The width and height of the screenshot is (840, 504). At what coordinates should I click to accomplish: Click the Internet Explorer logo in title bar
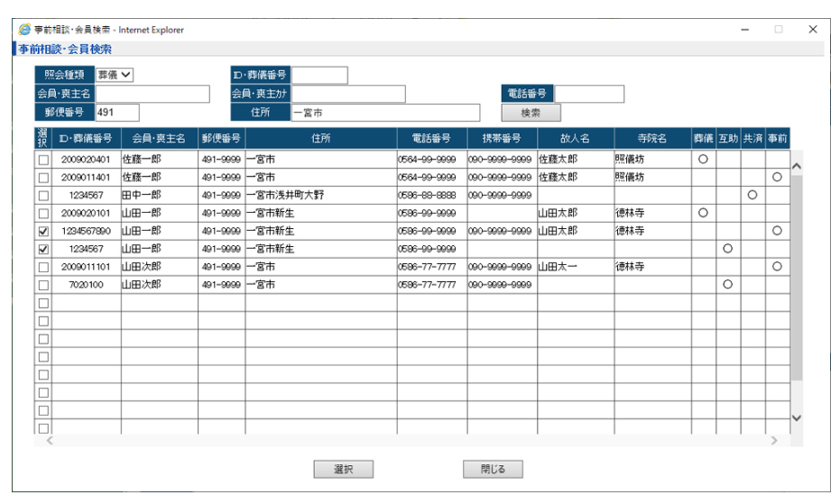(x=24, y=29)
